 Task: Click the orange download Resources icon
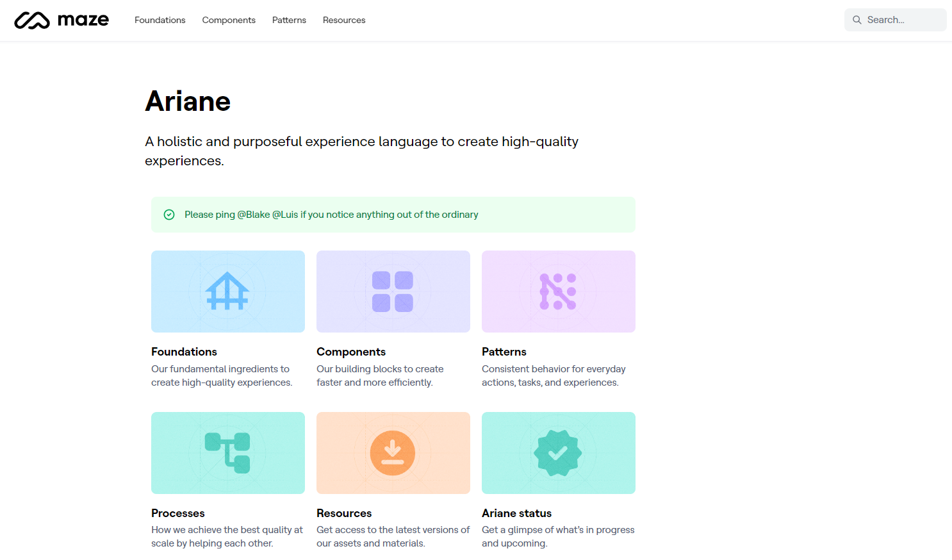(x=393, y=453)
